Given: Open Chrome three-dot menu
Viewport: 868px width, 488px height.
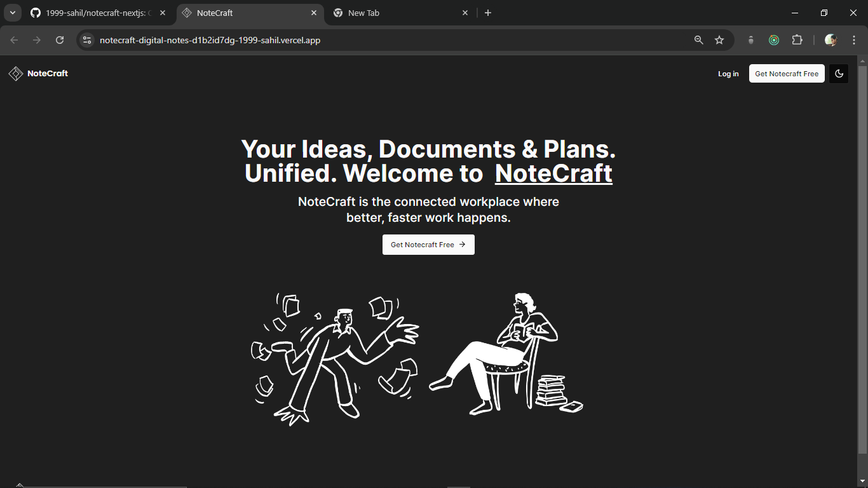Looking at the screenshot, I should coord(854,40).
